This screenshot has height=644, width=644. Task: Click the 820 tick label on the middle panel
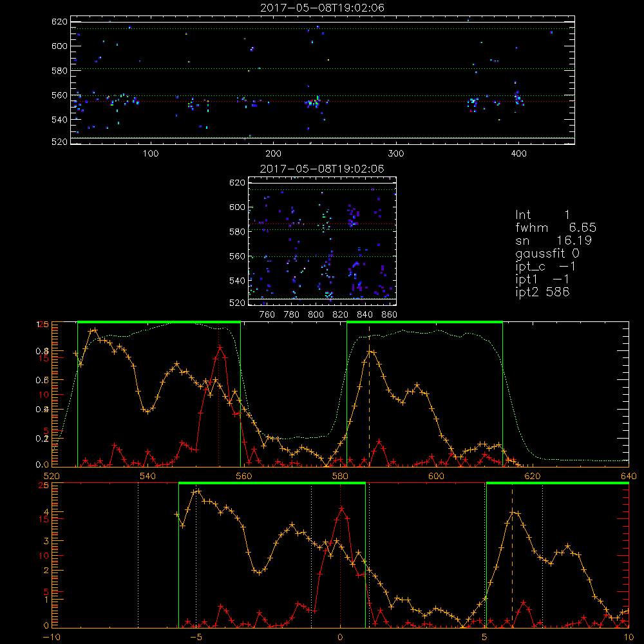point(341,315)
